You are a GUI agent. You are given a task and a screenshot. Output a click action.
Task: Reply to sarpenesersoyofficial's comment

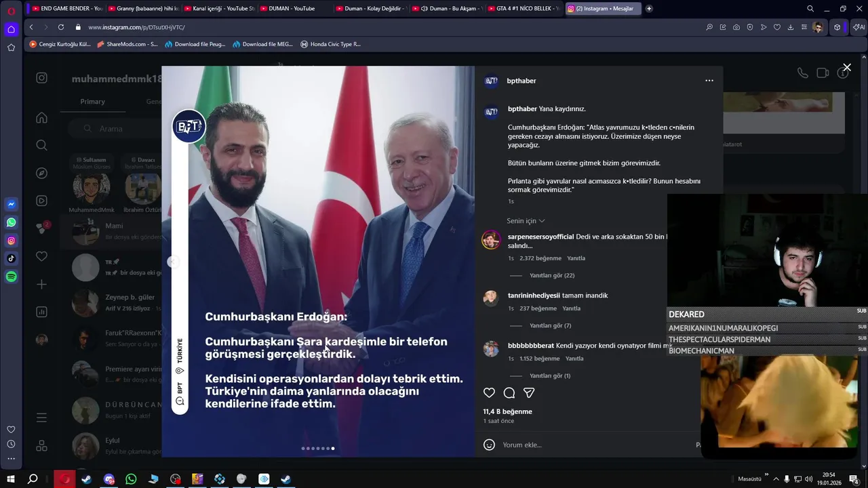click(576, 258)
